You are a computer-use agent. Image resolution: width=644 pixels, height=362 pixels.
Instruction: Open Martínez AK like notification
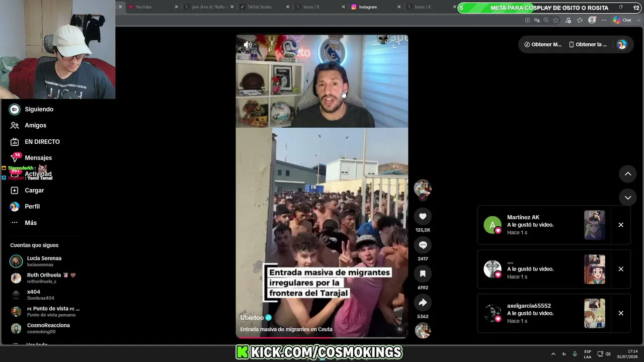click(554, 225)
